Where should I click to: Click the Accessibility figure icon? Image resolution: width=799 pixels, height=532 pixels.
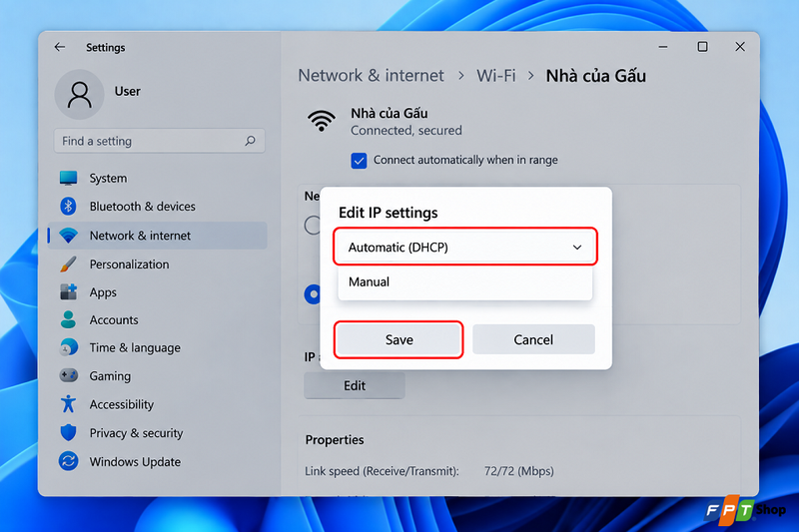68,404
